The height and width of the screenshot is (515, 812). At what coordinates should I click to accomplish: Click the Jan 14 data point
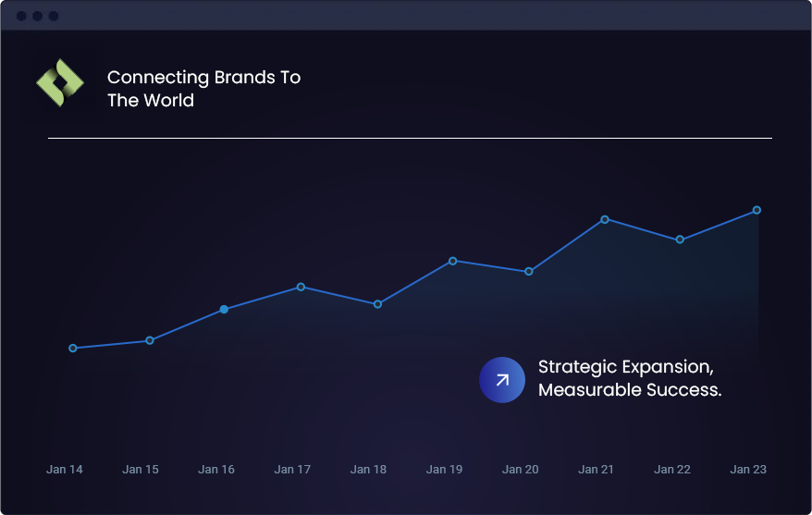click(x=73, y=349)
